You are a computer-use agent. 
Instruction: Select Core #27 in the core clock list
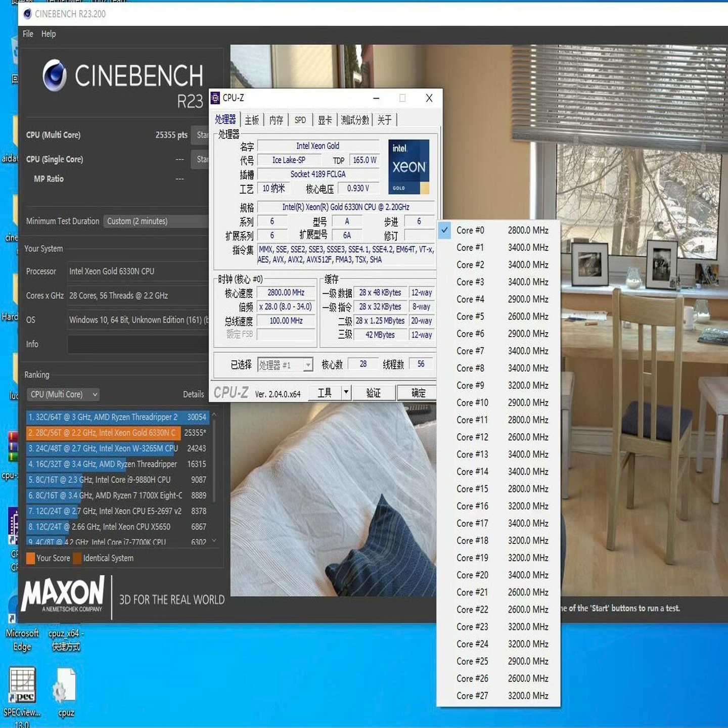pos(498,696)
